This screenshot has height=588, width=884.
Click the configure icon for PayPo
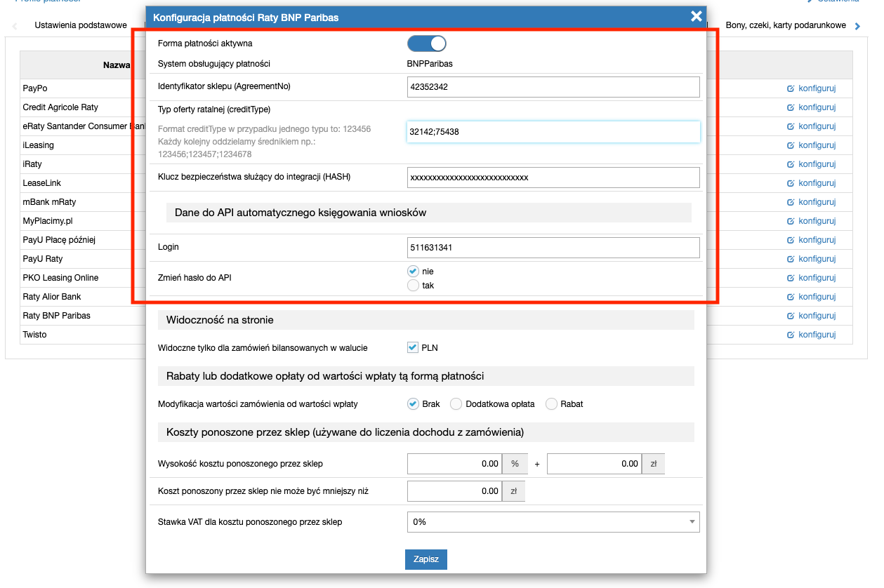[x=791, y=89]
